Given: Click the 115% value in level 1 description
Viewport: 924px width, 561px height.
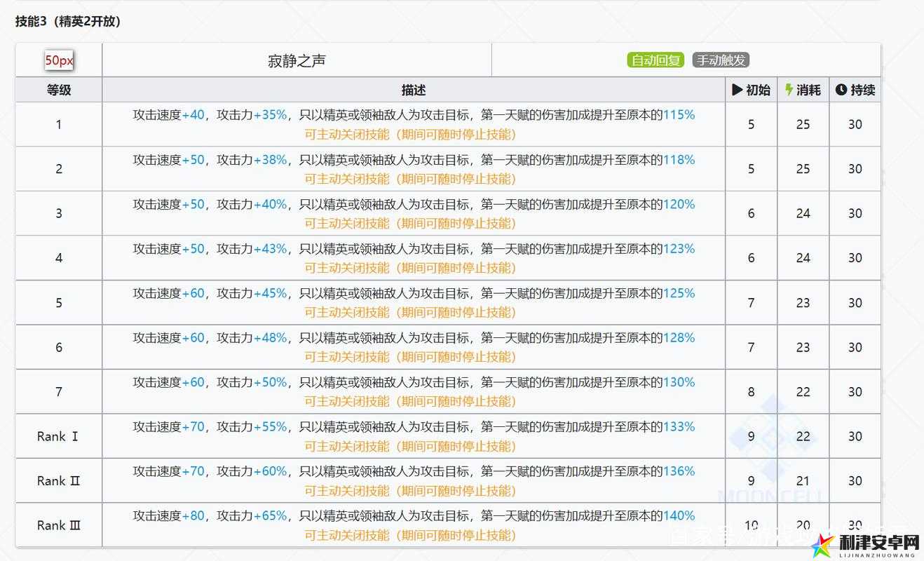Looking at the screenshot, I should pyautogui.click(x=679, y=115).
